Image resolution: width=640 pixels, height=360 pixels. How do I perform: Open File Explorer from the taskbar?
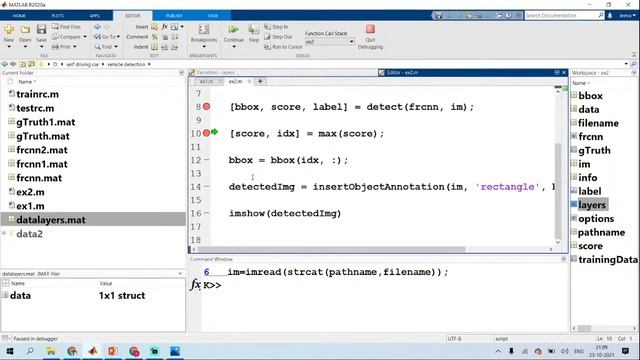[x=51, y=351]
